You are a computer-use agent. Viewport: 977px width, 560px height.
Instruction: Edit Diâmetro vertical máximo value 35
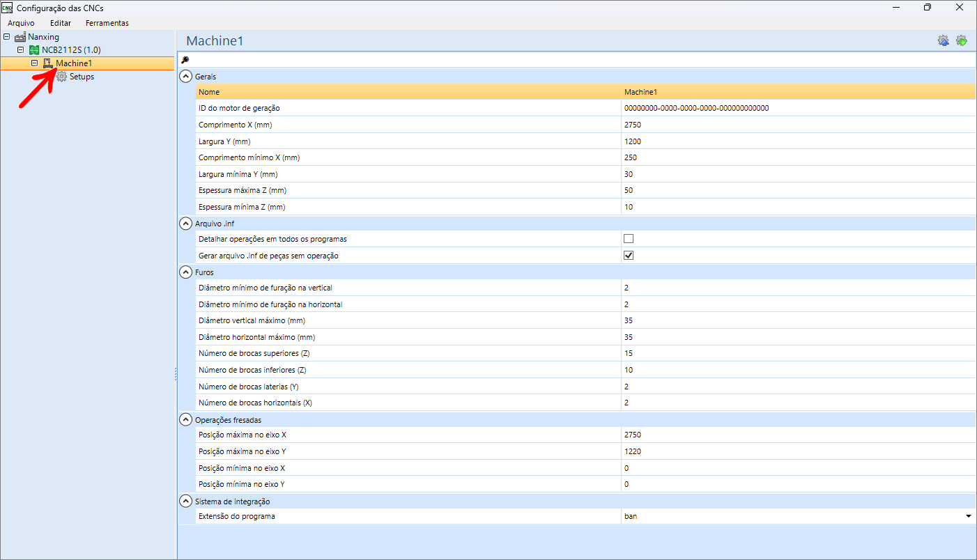pyautogui.click(x=798, y=320)
